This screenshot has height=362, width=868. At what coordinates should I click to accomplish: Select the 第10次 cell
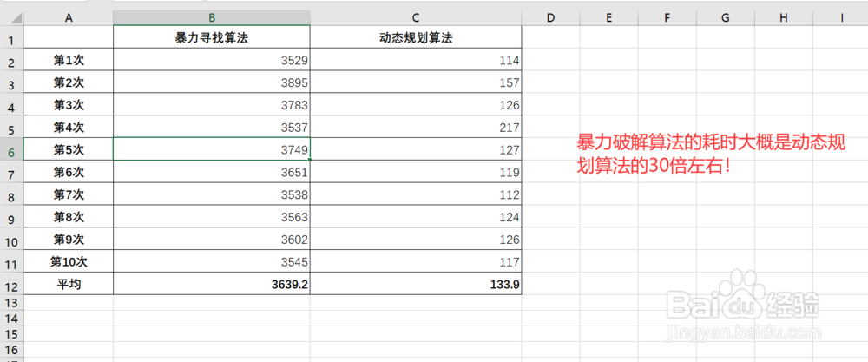pos(69,261)
